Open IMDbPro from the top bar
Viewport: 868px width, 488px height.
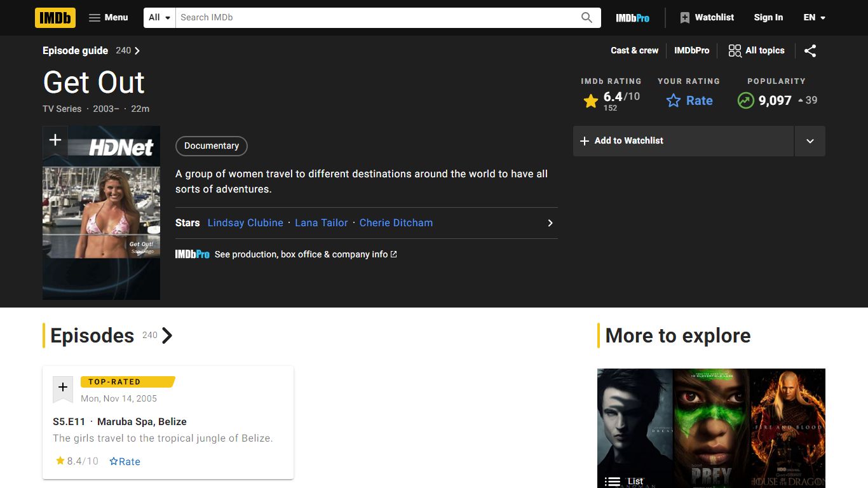click(632, 18)
